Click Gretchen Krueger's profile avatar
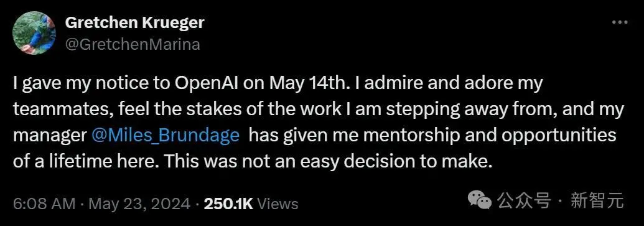Image resolution: width=644 pixels, height=226 pixels. [34, 32]
